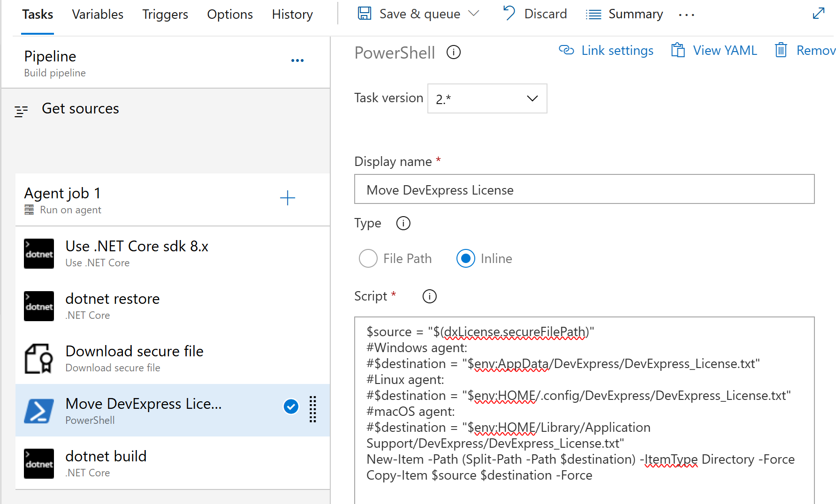Select the Inline radio button
Screen dimensions: 836x504
pos(466,258)
